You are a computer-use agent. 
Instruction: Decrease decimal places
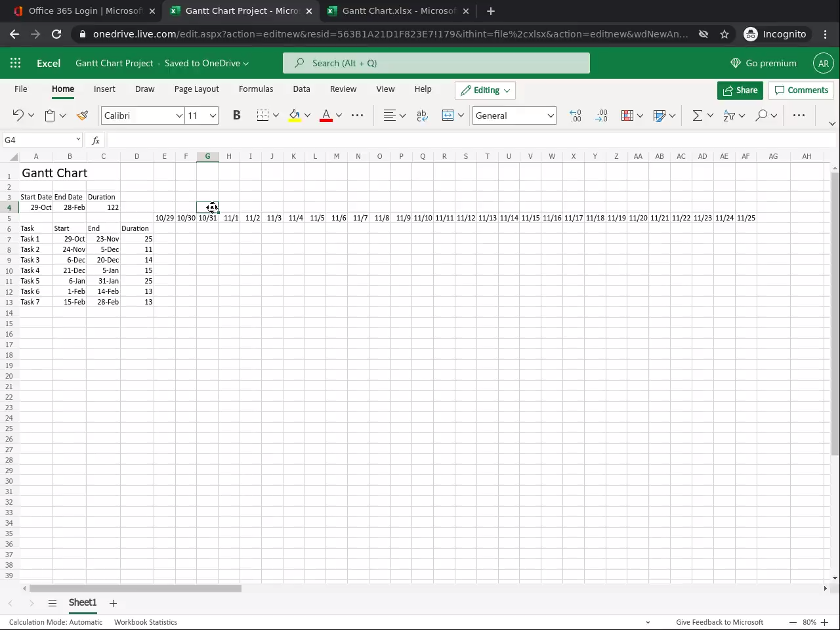click(602, 115)
